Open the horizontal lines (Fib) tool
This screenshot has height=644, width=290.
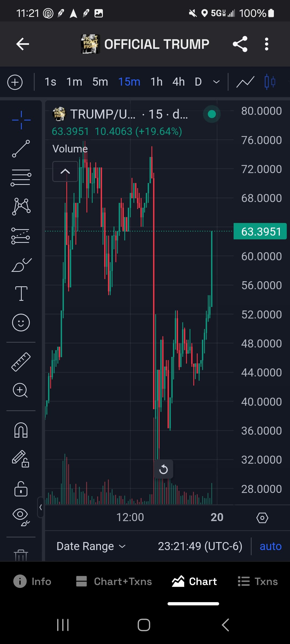coord(21,178)
